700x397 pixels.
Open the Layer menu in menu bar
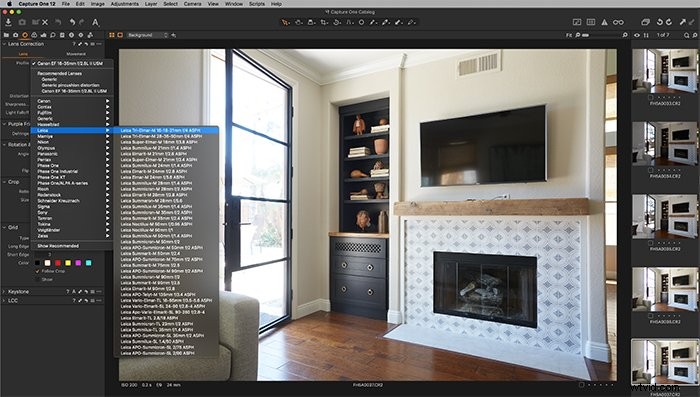point(151,4)
